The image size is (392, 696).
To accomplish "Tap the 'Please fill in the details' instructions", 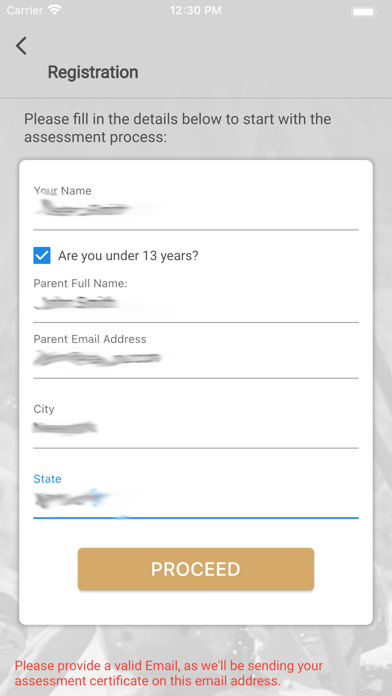I will tap(178, 128).
